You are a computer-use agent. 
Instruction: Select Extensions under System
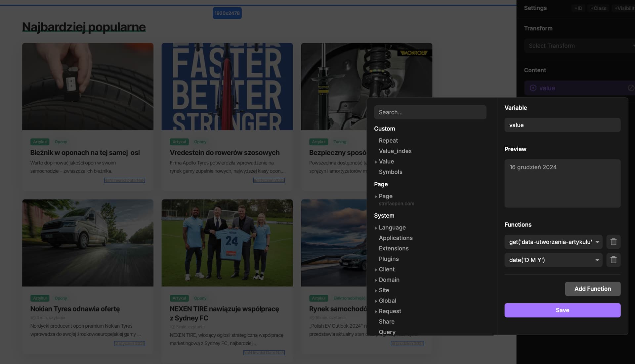click(x=394, y=248)
